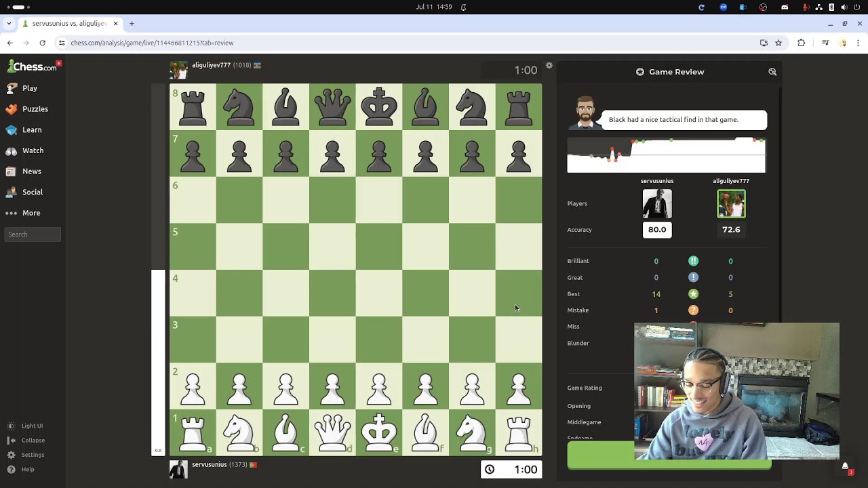This screenshot has height=488, width=868.
Task: Close the servusunius vs. aliguliyev tab
Action: [115, 24]
